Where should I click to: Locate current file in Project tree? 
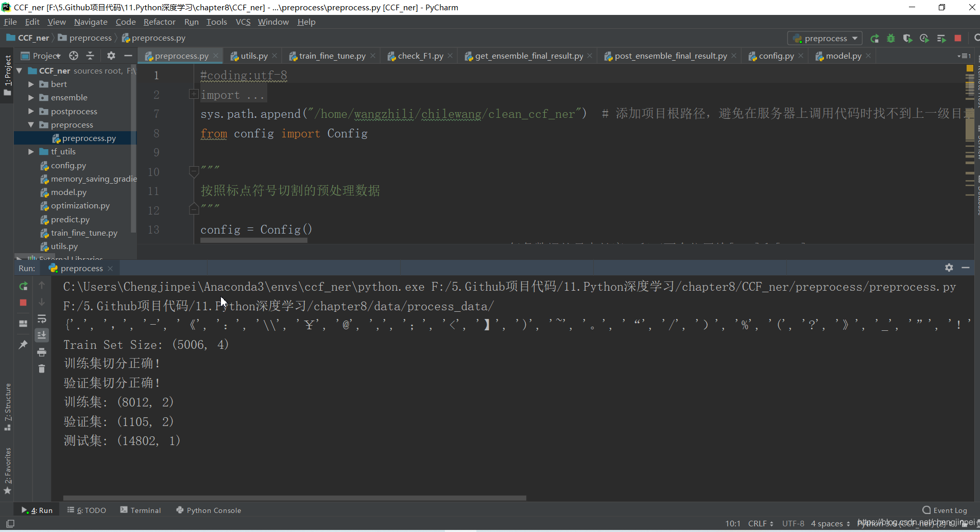click(x=74, y=56)
